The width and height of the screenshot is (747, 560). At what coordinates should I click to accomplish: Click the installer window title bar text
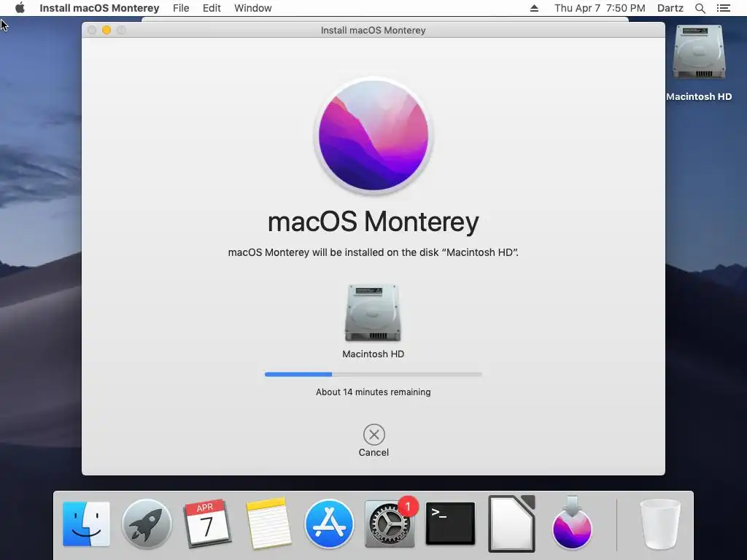click(x=373, y=30)
